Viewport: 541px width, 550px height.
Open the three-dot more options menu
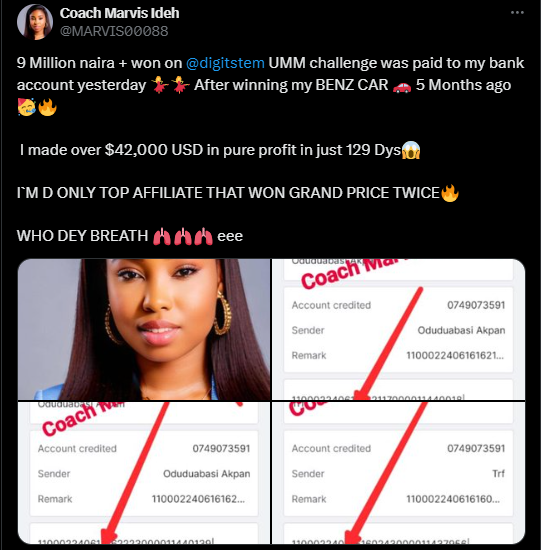(517, 13)
